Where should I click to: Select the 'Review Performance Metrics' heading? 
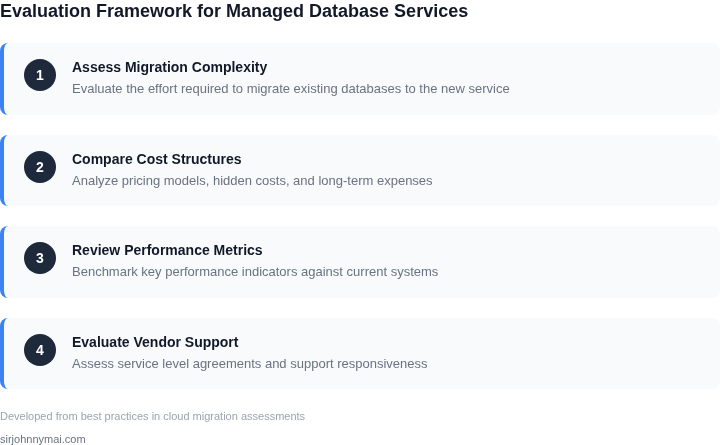167,250
